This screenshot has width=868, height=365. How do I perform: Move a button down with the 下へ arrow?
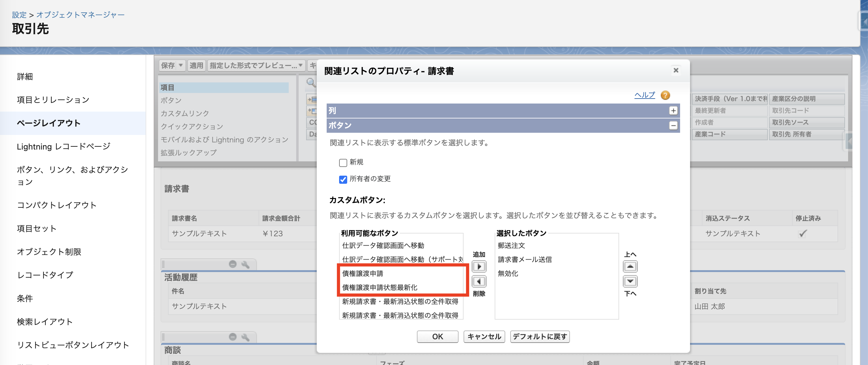[630, 281]
